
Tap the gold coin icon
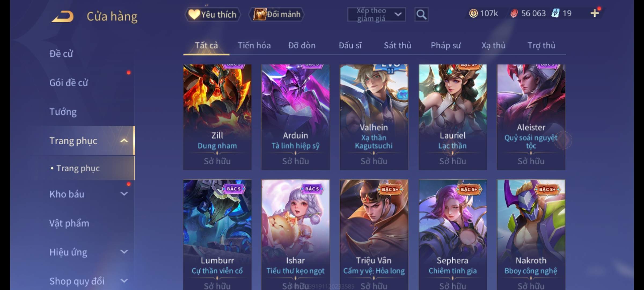[473, 13]
